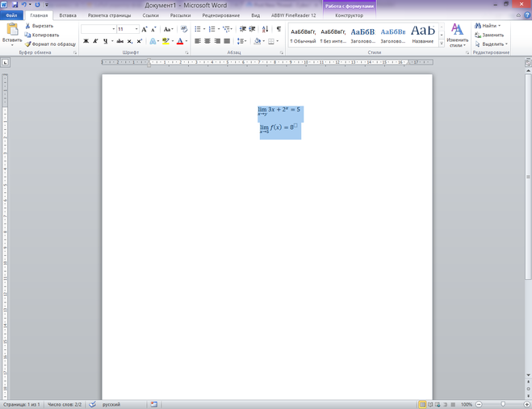Increase font size with the grow font icon
Screen dimensions: 532x409
click(x=145, y=29)
